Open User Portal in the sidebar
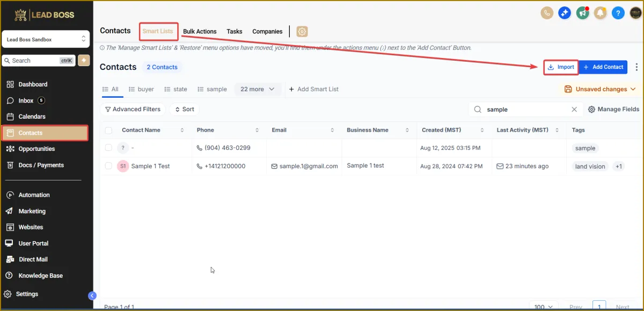The image size is (644, 311). (45, 243)
